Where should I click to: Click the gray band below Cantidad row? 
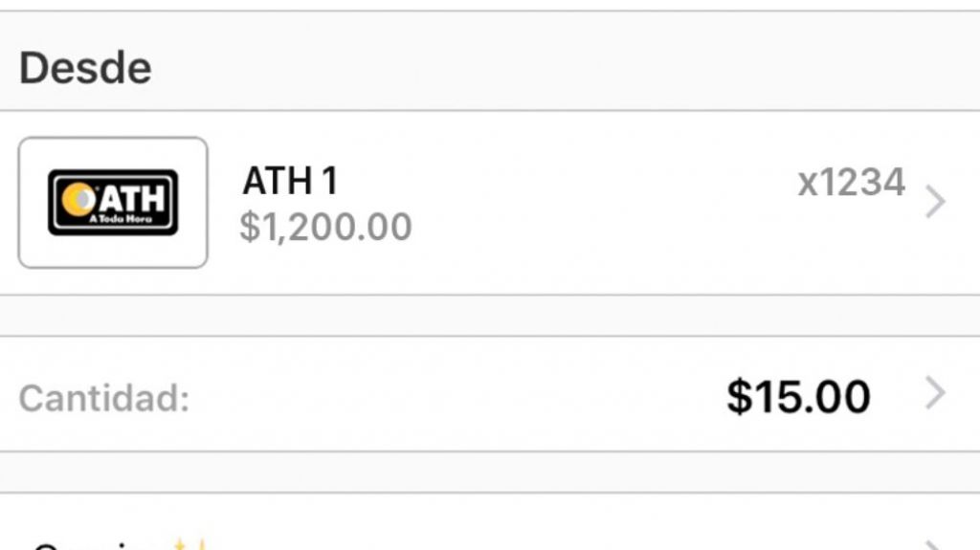click(490, 473)
